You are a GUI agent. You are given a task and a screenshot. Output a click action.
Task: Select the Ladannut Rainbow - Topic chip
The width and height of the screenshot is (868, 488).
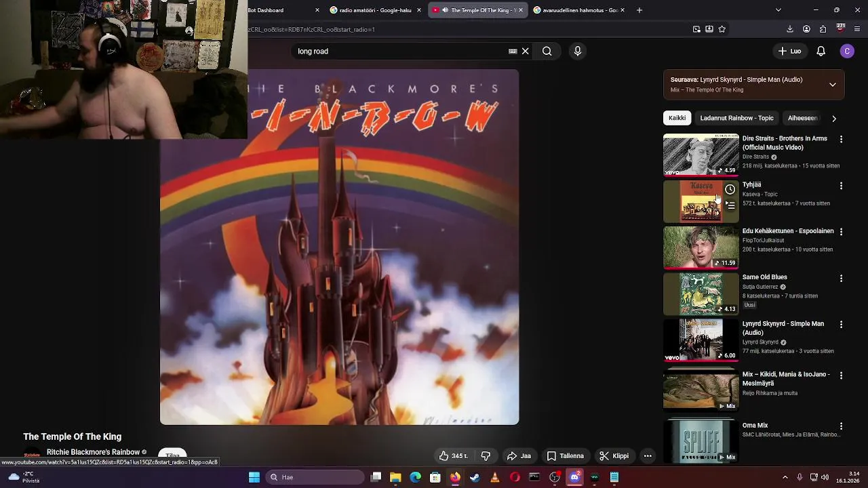coord(736,118)
